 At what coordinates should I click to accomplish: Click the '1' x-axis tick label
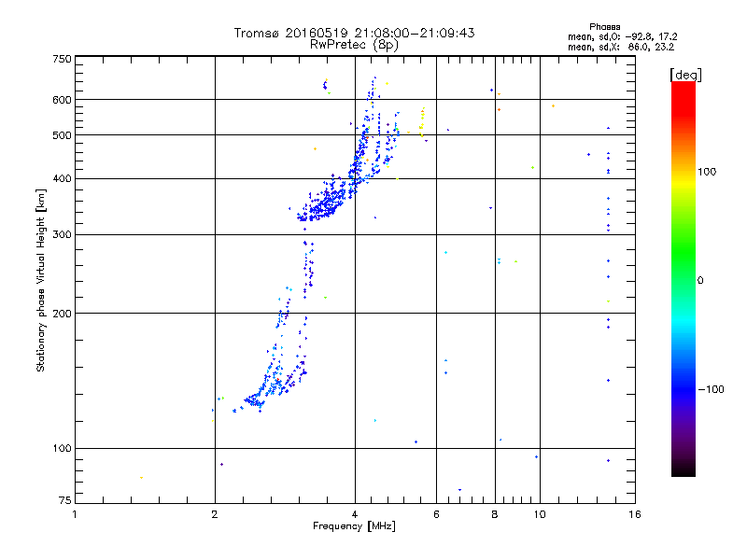pos(75,514)
